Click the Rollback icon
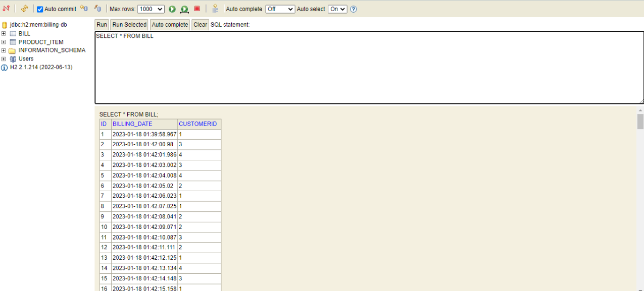The image size is (644, 291). (x=84, y=9)
